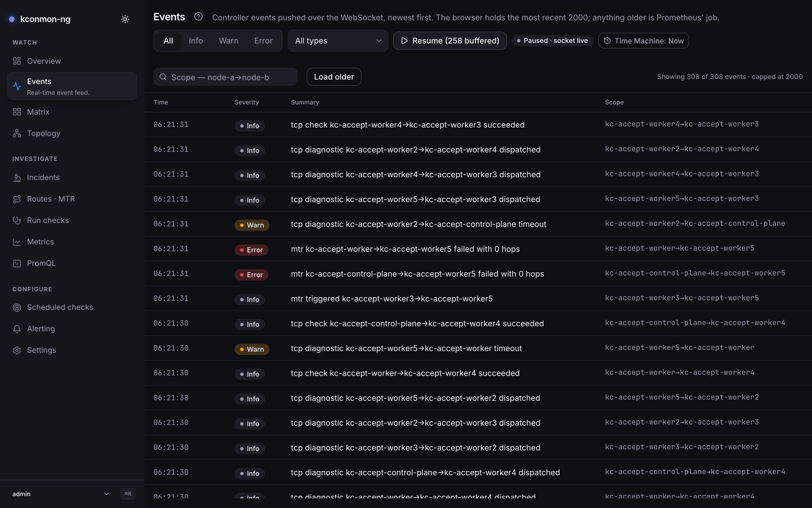Click the Scheduled checks target icon

pyautogui.click(x=17, y=307)
